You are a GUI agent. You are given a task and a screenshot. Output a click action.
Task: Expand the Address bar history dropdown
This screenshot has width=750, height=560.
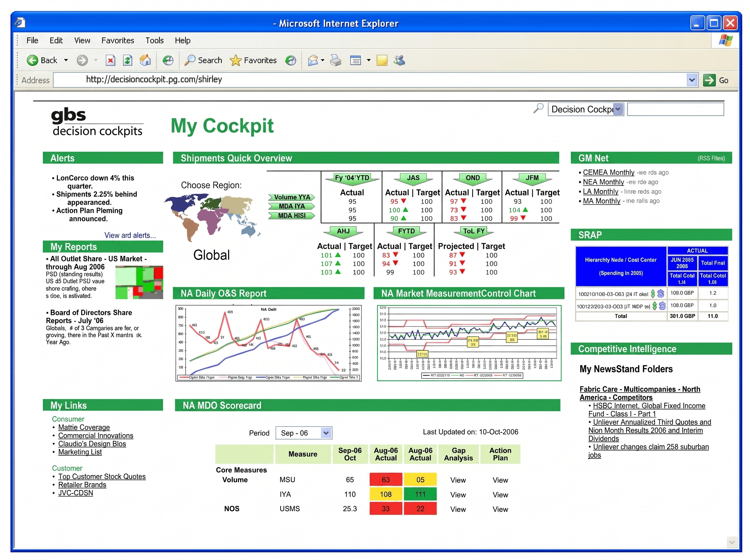click(x=692, y=80)
